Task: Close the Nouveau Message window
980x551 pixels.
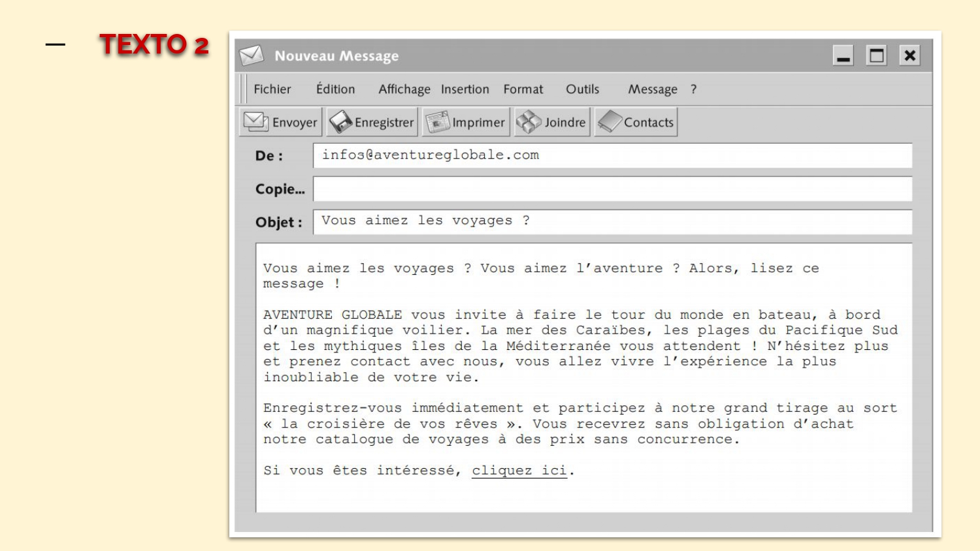Action: click(x=909, y=55)
